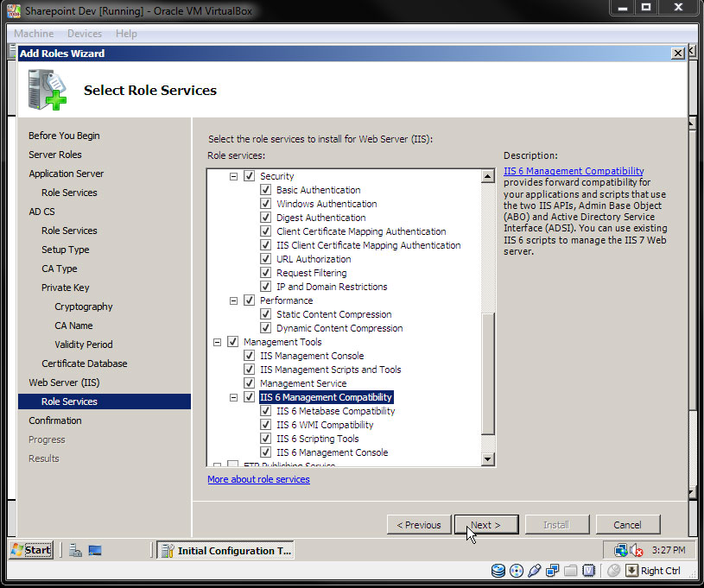Uncheck Management Service

[x=249, y=383]
